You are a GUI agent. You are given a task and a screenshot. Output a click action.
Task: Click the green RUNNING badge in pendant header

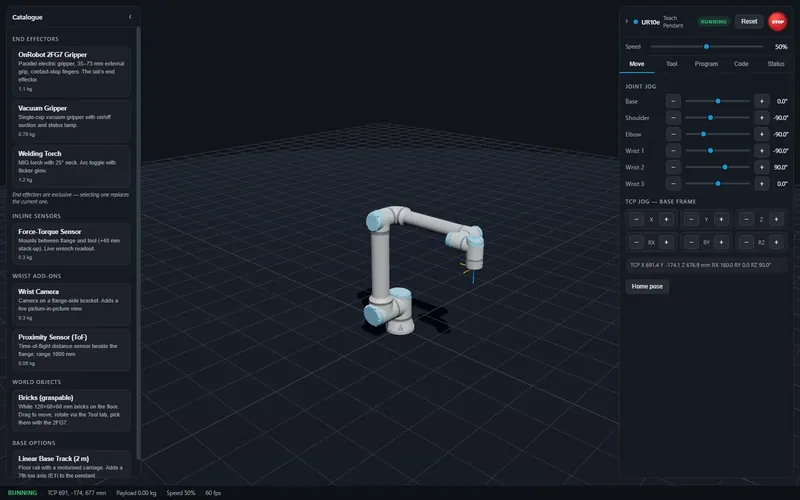(x=713, y=21)
